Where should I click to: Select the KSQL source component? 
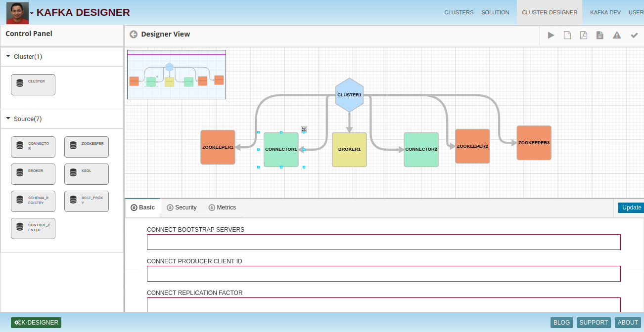tap(87, 174)
